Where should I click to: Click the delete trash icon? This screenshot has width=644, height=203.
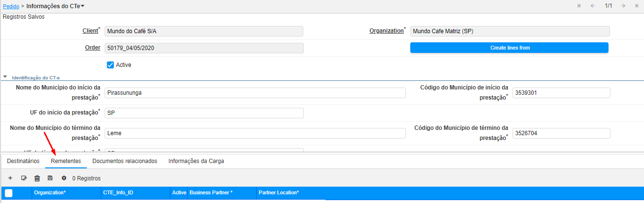37,178
